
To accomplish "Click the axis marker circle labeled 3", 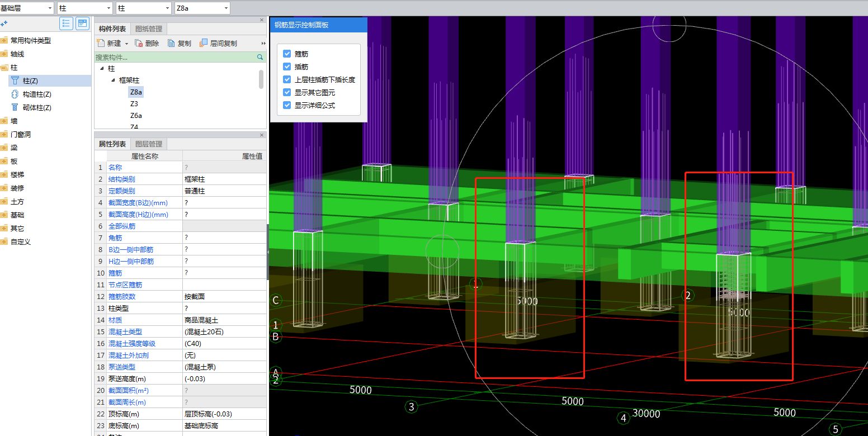I will click(412, 407).
